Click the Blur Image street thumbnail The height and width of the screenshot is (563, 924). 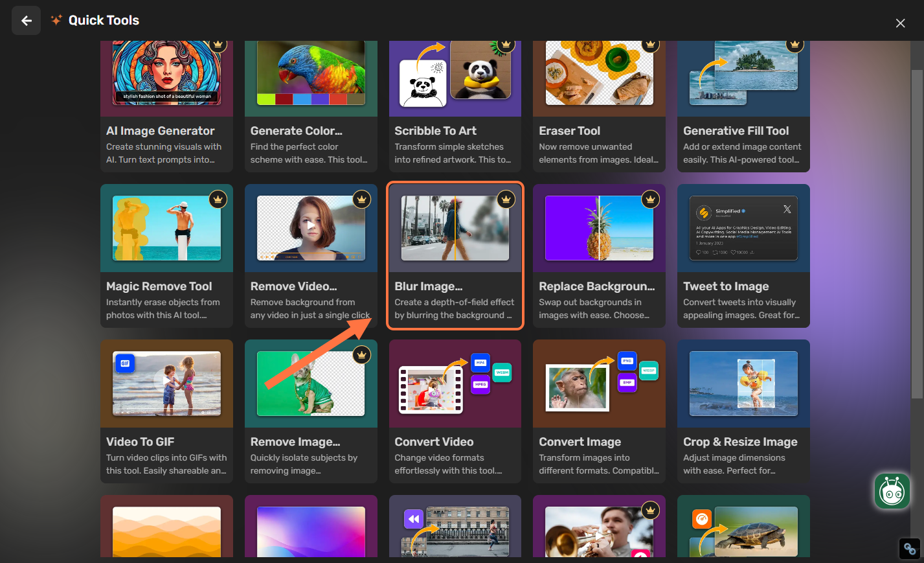(x=455, y=228)
